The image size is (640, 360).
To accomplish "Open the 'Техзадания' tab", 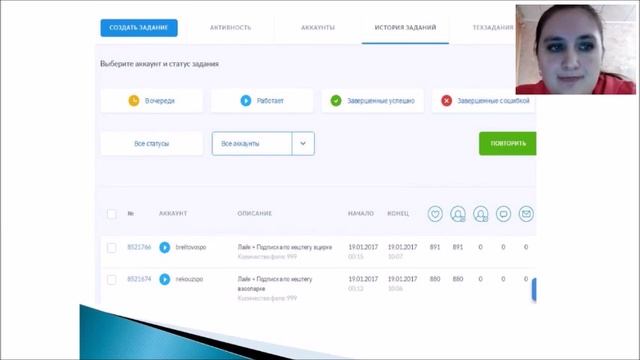I will click(493, 28).
